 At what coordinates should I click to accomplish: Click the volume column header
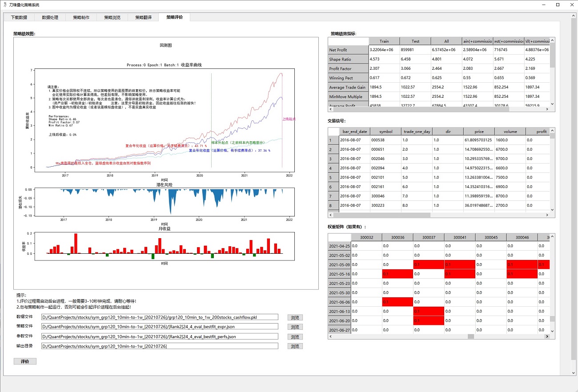(x=510, y=132)
